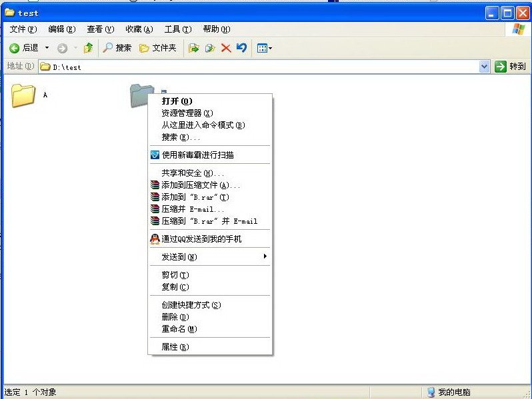Click the selected folder B icon
The width and height of the screenshot is (532, 399).
click(139, 96)
